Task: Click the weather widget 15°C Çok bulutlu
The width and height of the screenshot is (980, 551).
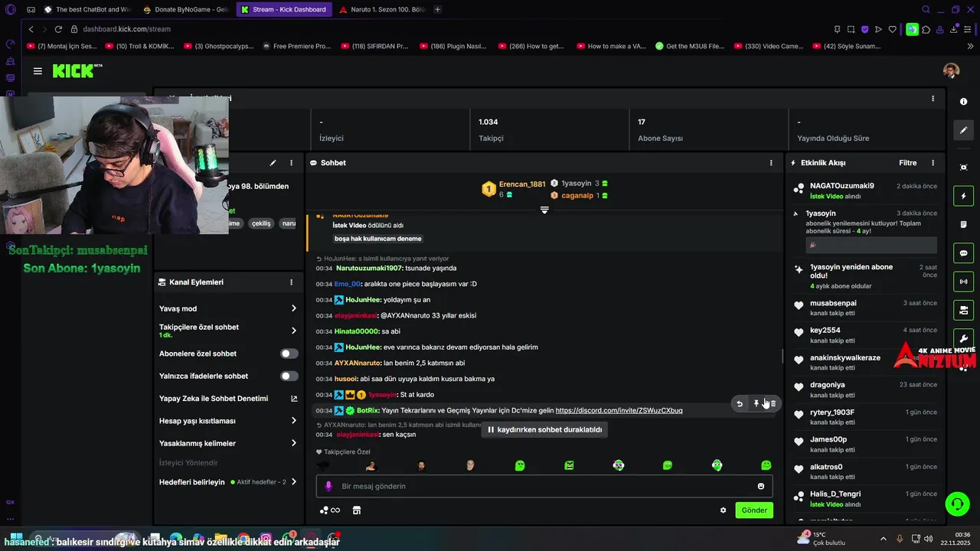Action: [x=819, y=539]
